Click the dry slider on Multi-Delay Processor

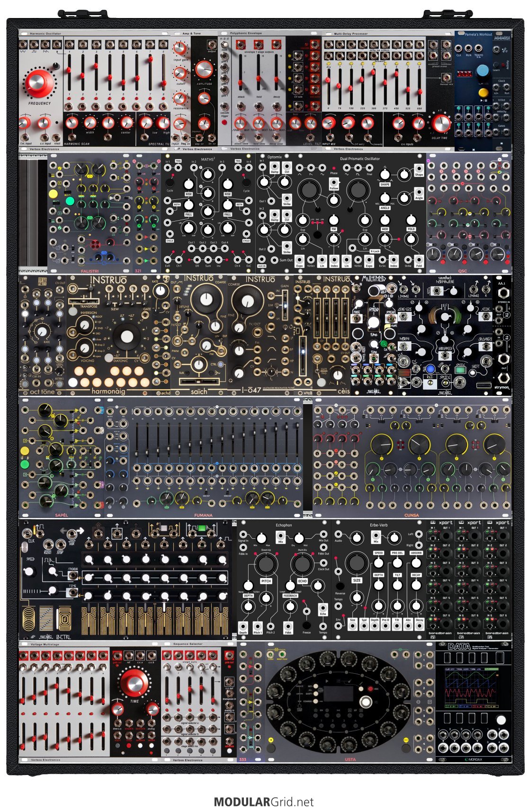pyautogui.click(x=329, y=86)
